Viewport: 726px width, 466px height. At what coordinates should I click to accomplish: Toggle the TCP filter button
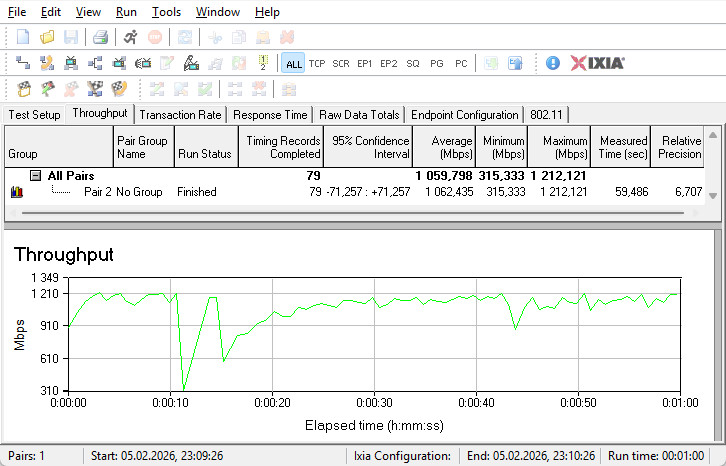point(317,63)
